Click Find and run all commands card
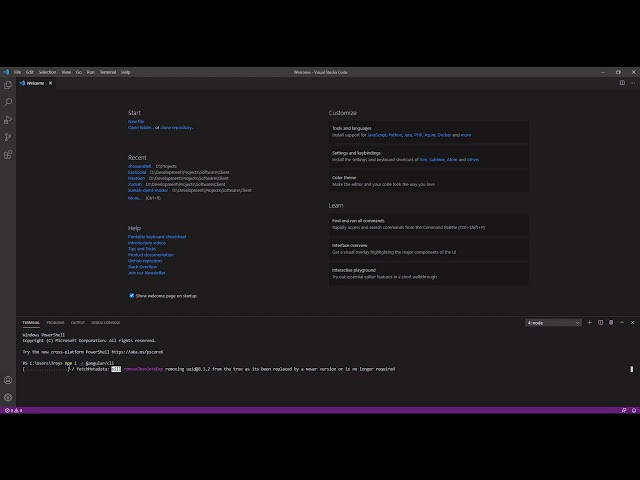 click(429, 224)
